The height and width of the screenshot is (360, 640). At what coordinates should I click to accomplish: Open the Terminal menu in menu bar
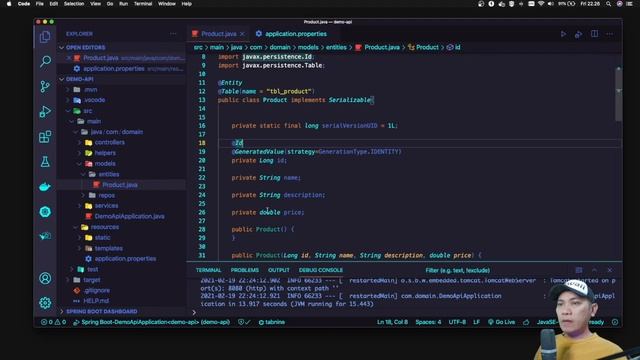(x=143, y=4)
